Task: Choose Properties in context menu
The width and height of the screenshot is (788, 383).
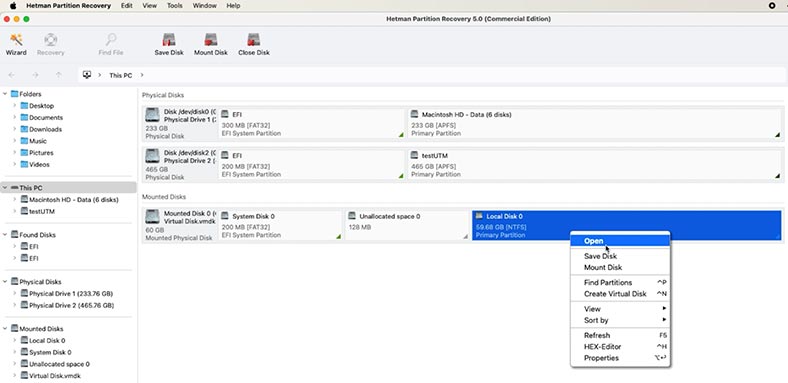Action: tap(620, 358)
